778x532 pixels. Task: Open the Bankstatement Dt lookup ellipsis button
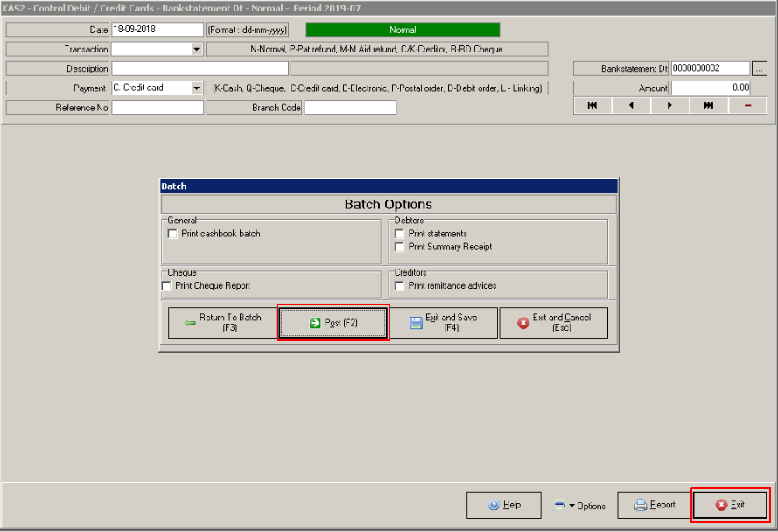click(x=759, y=68)
